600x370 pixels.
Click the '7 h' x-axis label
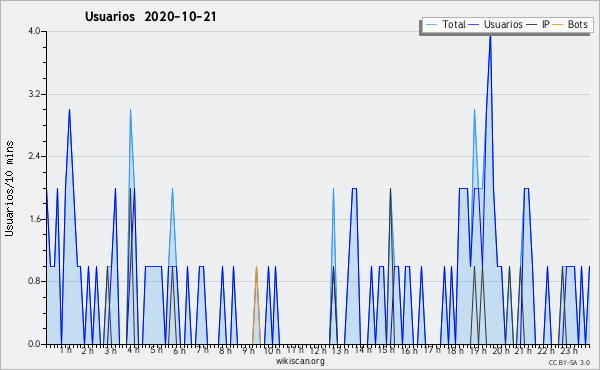click(202, 350)
